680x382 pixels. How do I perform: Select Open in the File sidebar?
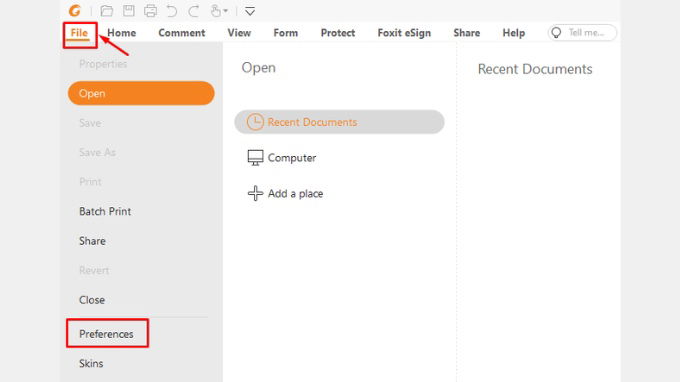[x=141, y=93]
